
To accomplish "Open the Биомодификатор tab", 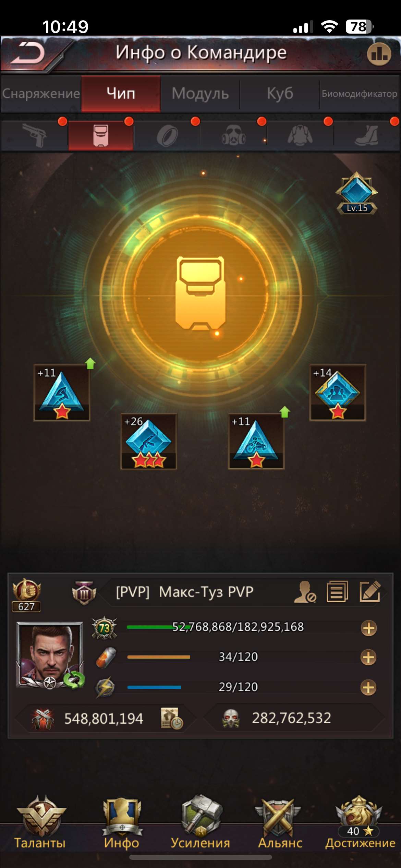I will coord(360,93).
